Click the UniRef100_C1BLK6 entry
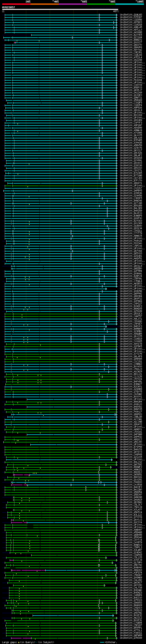 pos(131,55)
